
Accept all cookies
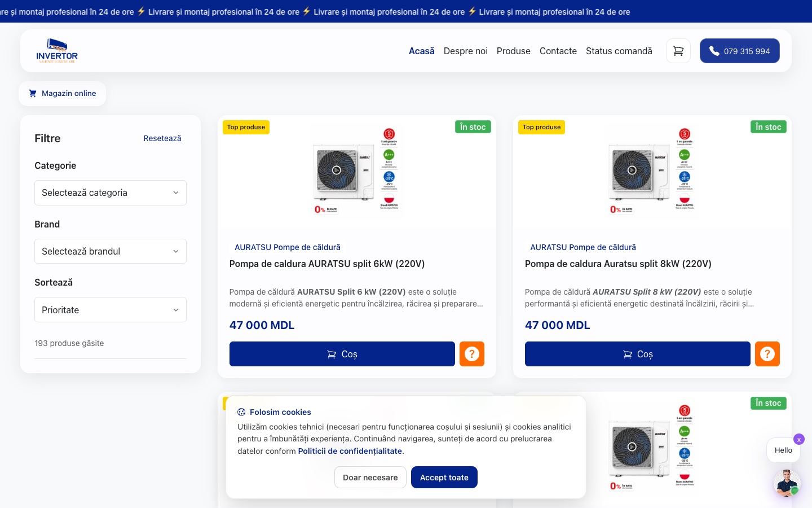[x=444, y=478]
